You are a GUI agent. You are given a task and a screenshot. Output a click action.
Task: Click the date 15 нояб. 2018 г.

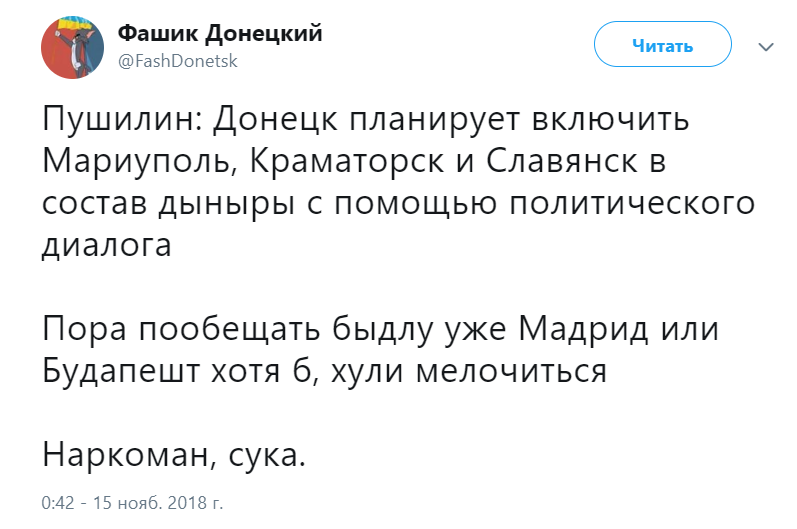(158, 503)
